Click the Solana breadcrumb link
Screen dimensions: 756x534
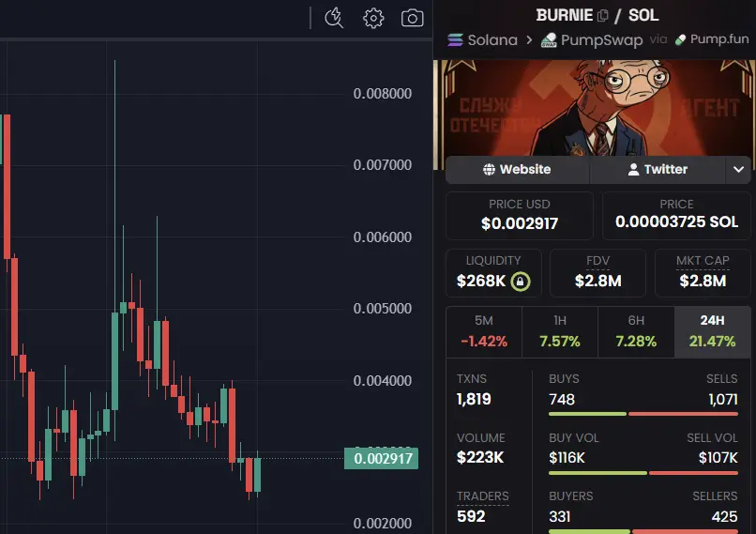[x=492, y=40]
